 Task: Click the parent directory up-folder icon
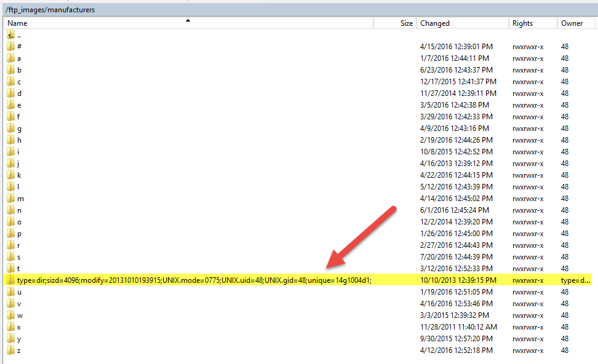[10, 35]
